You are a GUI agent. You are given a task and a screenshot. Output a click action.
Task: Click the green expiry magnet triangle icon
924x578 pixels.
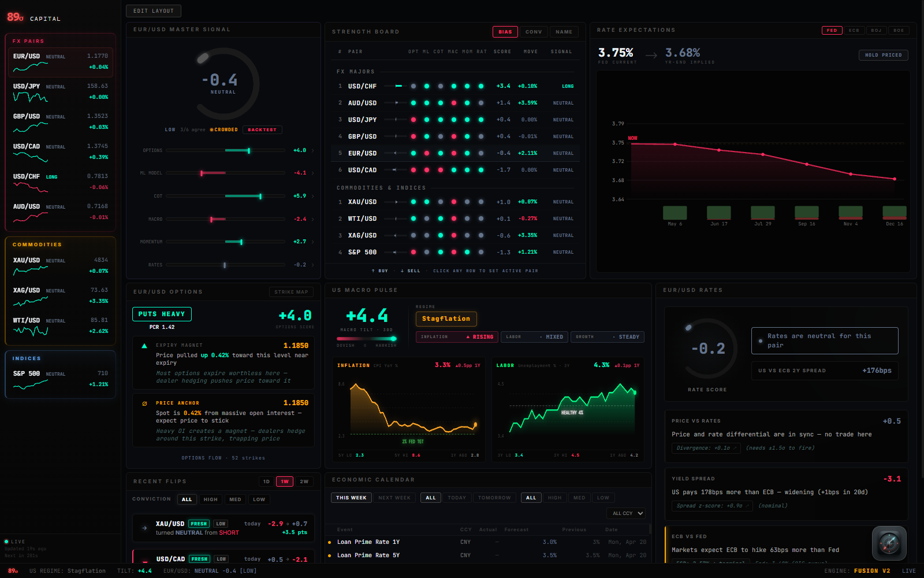click(x=144, y=345)
